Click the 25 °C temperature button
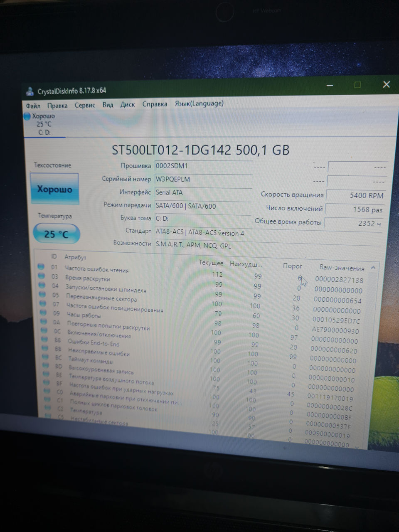Viewport: 399px width, 532px height. point(56,234)
